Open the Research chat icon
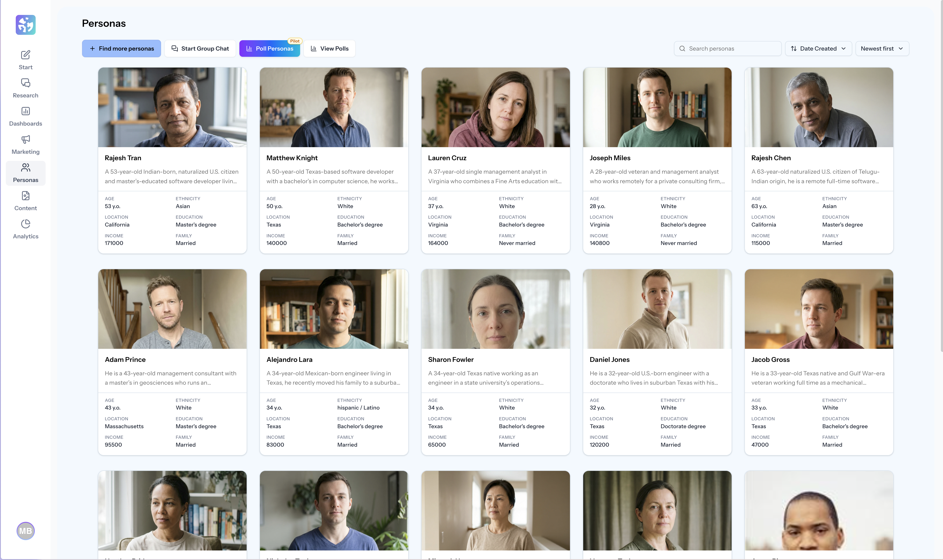 26,83
